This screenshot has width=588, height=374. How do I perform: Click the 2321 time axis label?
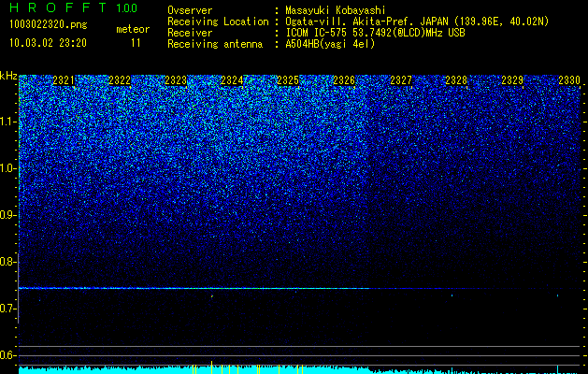click(64, 80)
